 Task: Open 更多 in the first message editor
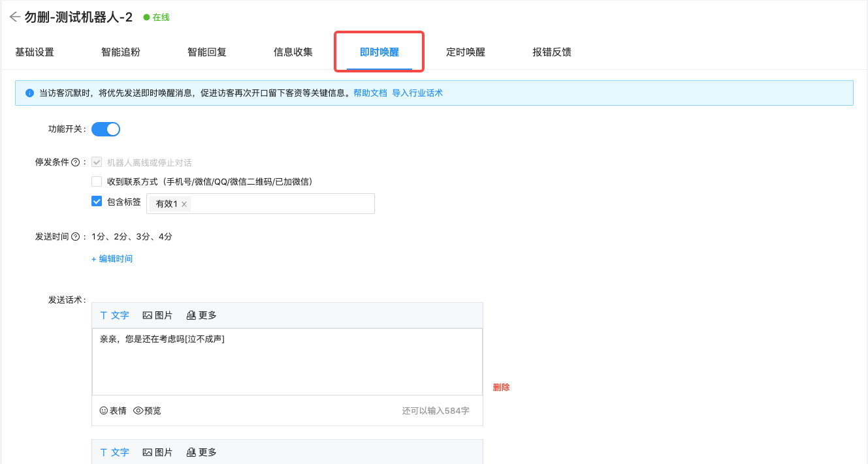tap(201, 315)
